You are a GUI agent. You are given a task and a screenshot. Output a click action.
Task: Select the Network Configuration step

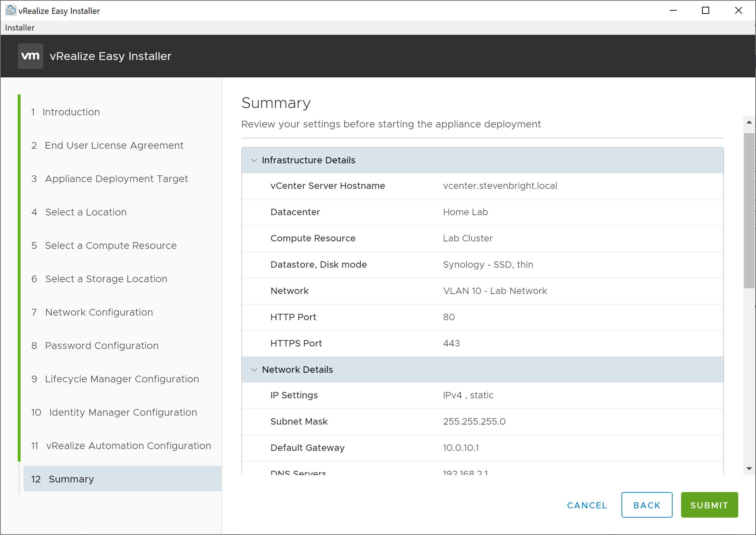coord(99,312)
